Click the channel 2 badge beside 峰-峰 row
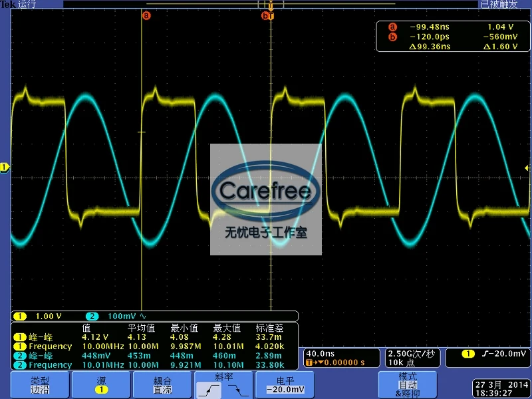532x399 pixels. 20,356
